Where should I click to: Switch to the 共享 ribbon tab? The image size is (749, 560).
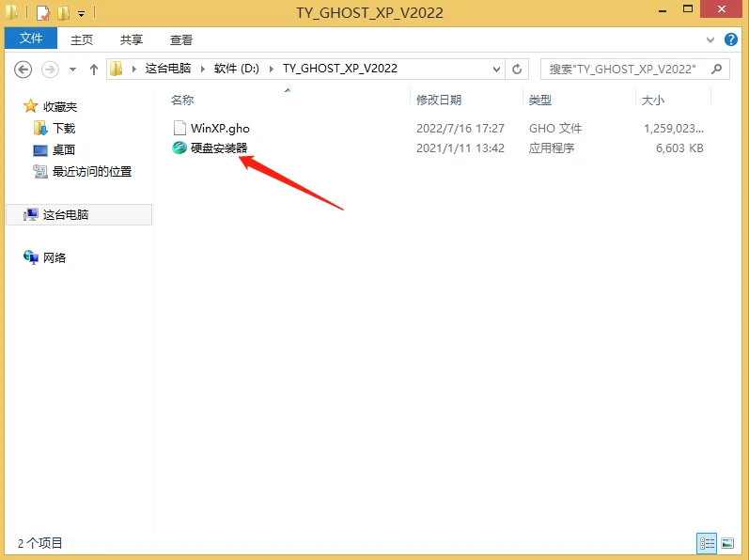pyautogui.click(x=132, y=39)
